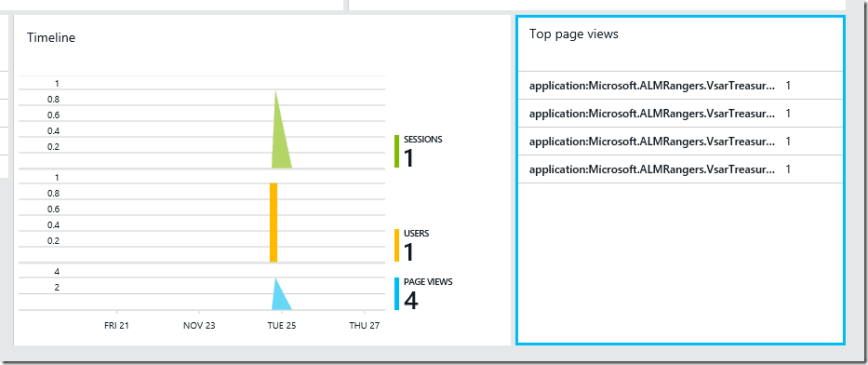Click the green Sessions spike on chart
The width and height of the screenshot is (868, 365).
point(279,139)
